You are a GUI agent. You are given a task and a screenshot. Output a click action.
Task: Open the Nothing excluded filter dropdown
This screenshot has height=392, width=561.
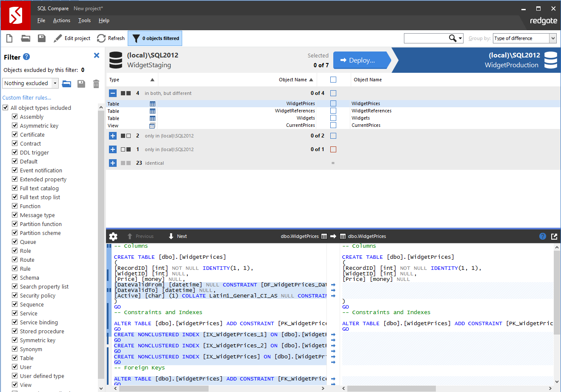coord(54,83)
